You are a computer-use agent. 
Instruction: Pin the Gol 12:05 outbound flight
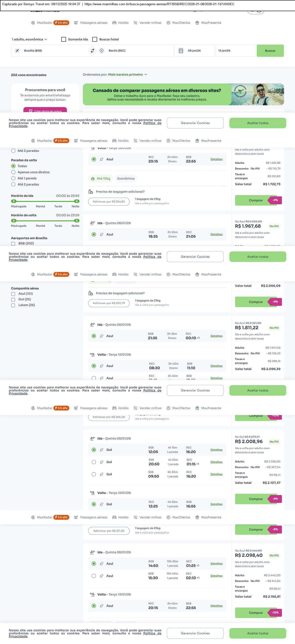tap(102, 450)
